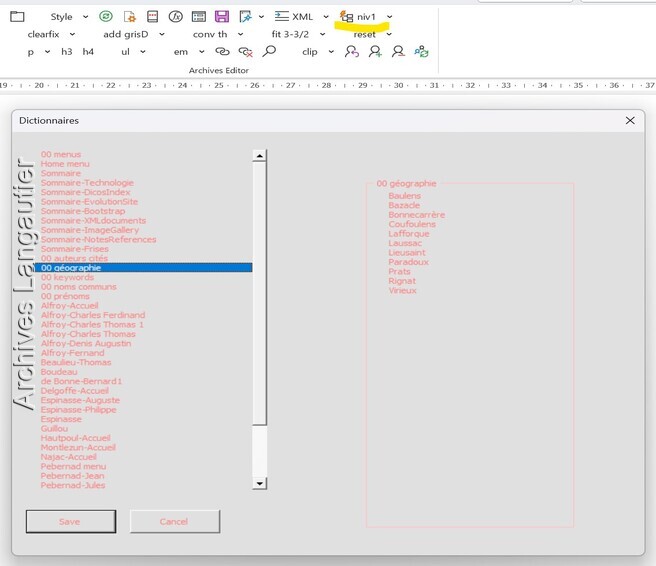Click the remove link icon with red X
The height and width of the screenshot is (566, 656).
[x=246, y=52]
